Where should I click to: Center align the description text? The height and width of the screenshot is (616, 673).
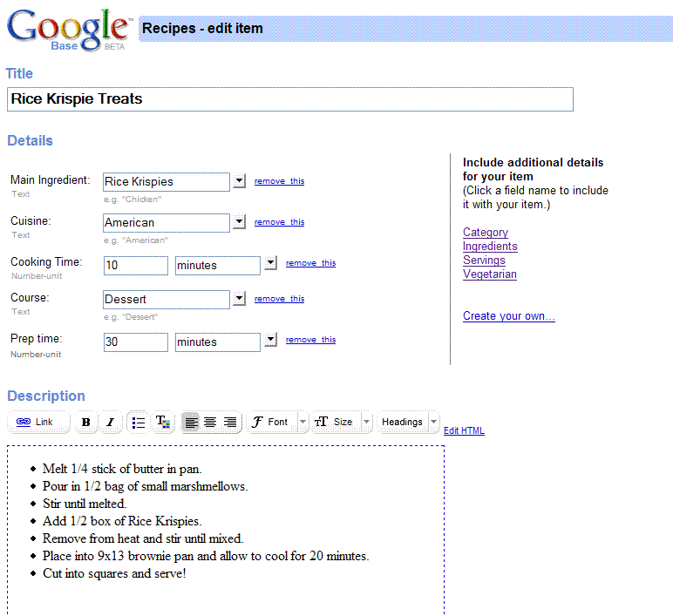pyautogui.click(x=210, y=422)
